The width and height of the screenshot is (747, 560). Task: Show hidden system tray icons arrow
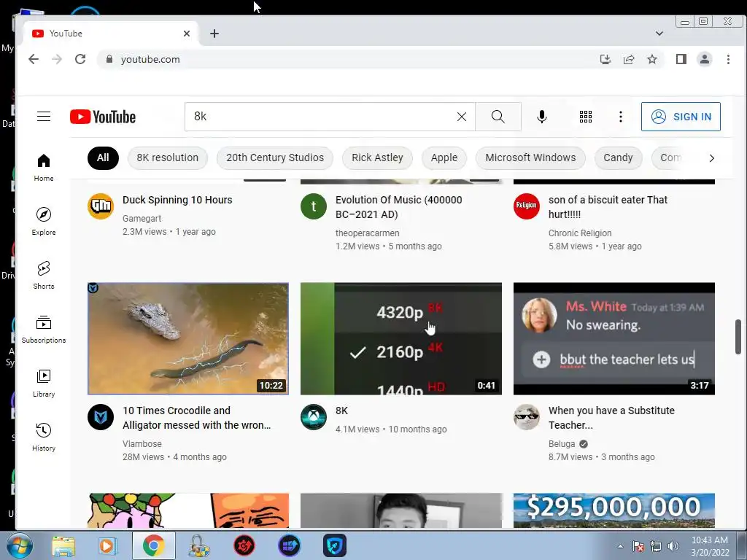tap(620, 546)
